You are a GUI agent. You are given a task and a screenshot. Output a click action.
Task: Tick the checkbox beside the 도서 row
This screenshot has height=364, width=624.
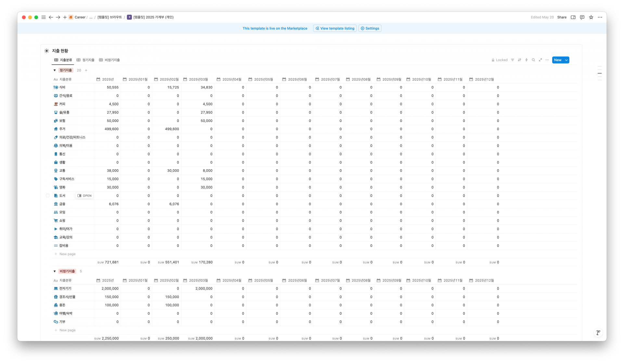coord(48,196)
